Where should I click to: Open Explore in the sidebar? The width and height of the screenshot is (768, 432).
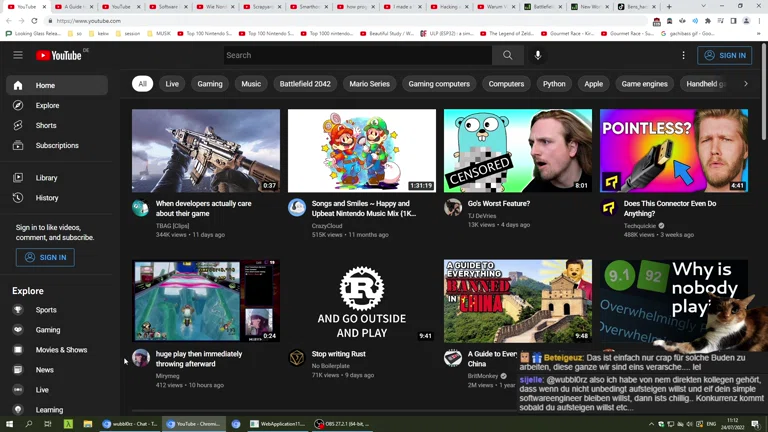[x=57, y=105]
